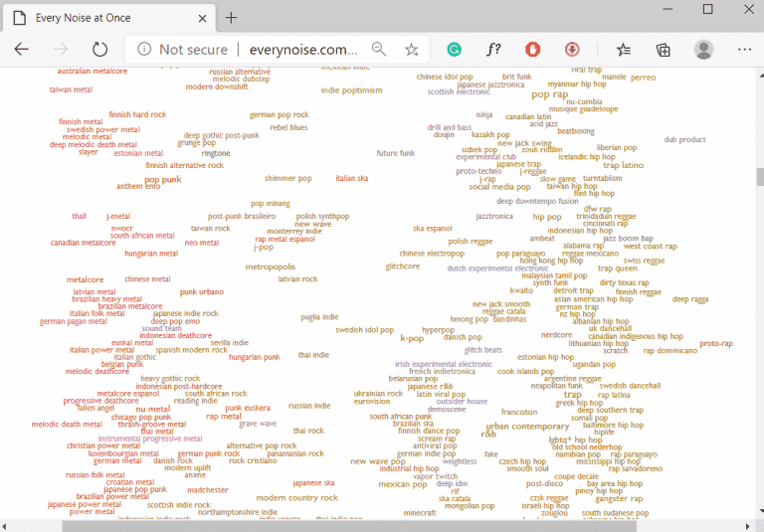
Task: Click the 'pop punk' genre link
Action: point(163,180)
